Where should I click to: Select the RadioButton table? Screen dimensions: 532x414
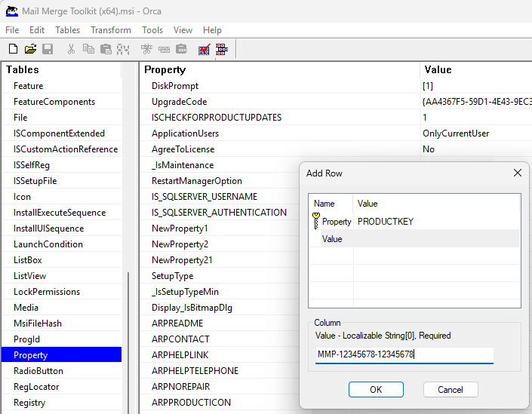[62, 370]
